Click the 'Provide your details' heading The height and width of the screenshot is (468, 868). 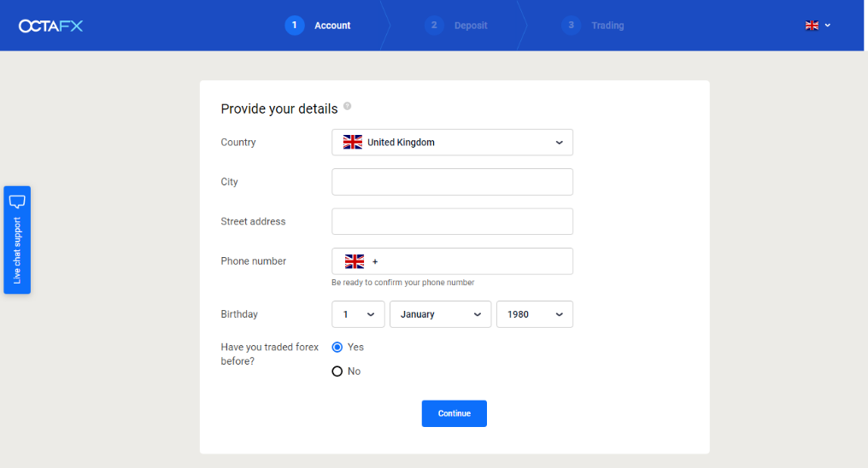click(279, 109)
